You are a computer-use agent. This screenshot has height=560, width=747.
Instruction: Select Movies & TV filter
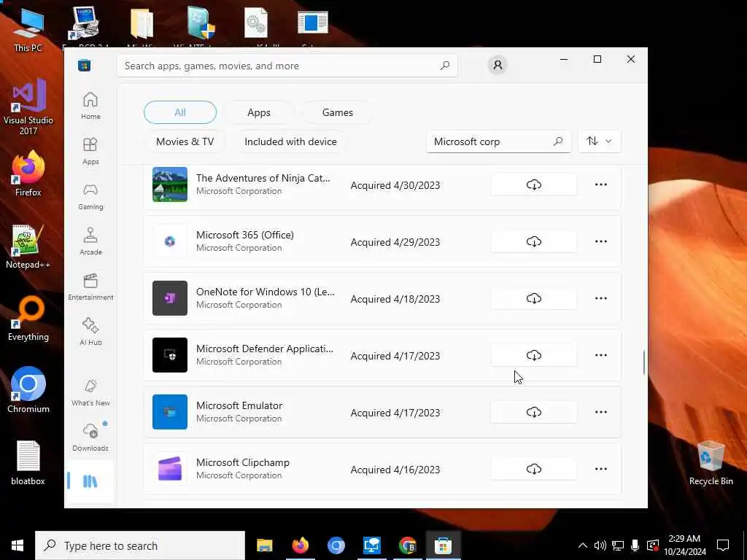pyautogui.click(x=185, y=141)
